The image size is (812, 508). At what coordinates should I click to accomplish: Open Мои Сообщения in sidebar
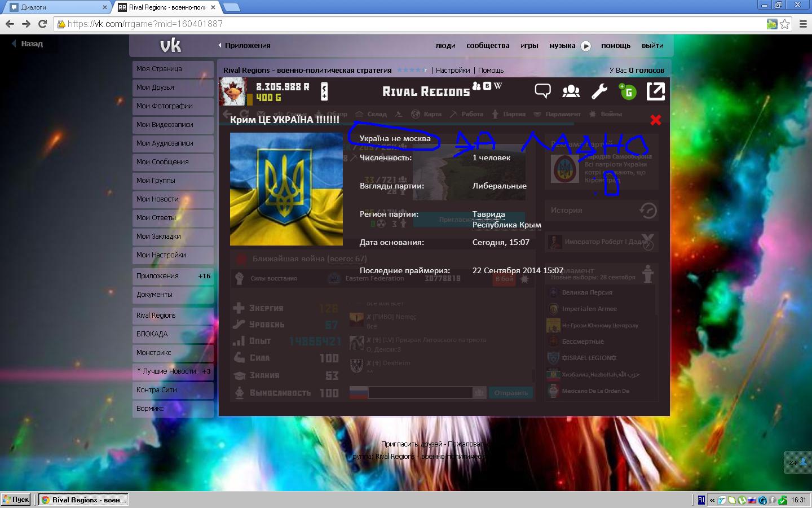tap(173, 162)
